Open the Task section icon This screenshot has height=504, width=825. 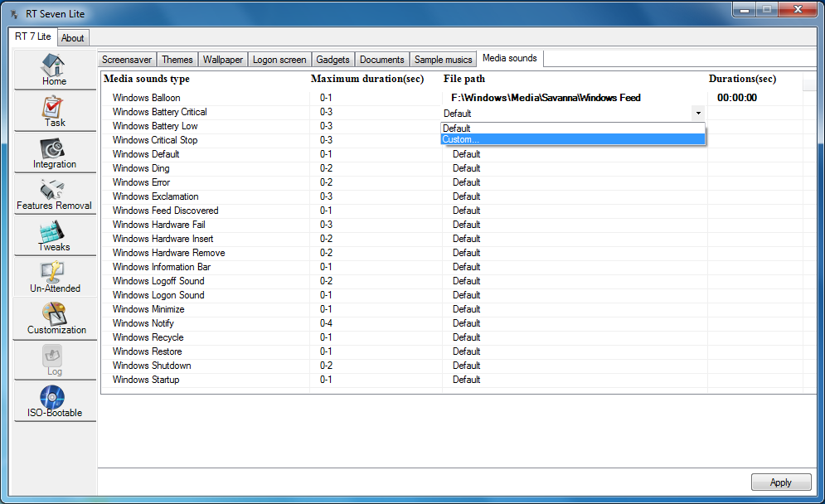click(x=55, y=111)
